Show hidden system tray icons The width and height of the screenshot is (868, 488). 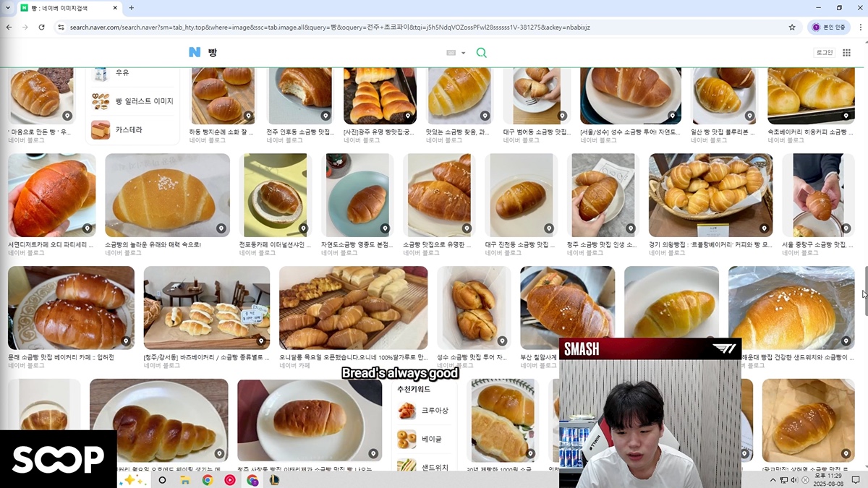click(x=773, y=480)
